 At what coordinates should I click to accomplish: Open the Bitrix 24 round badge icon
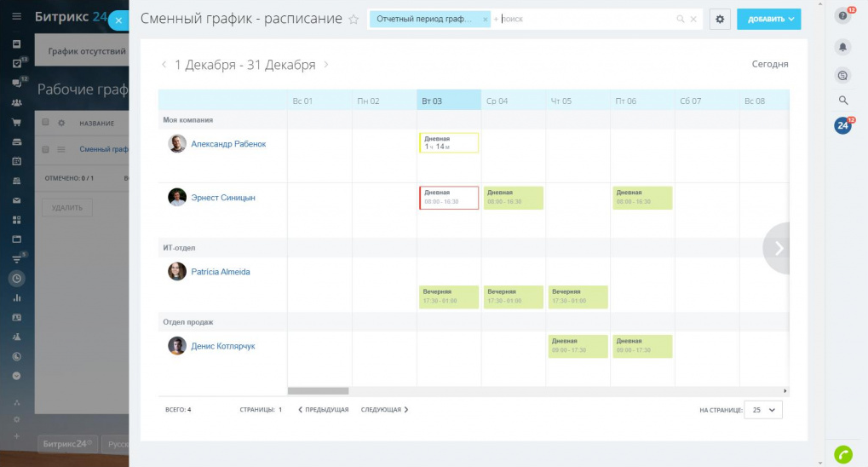[842, 126]
